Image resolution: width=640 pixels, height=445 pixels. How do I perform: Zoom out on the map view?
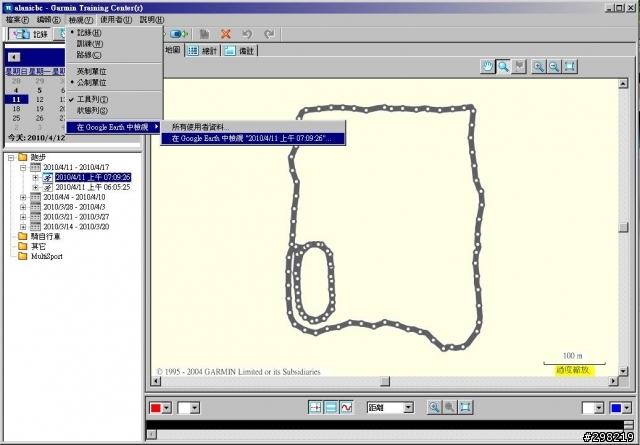(554, 67)
